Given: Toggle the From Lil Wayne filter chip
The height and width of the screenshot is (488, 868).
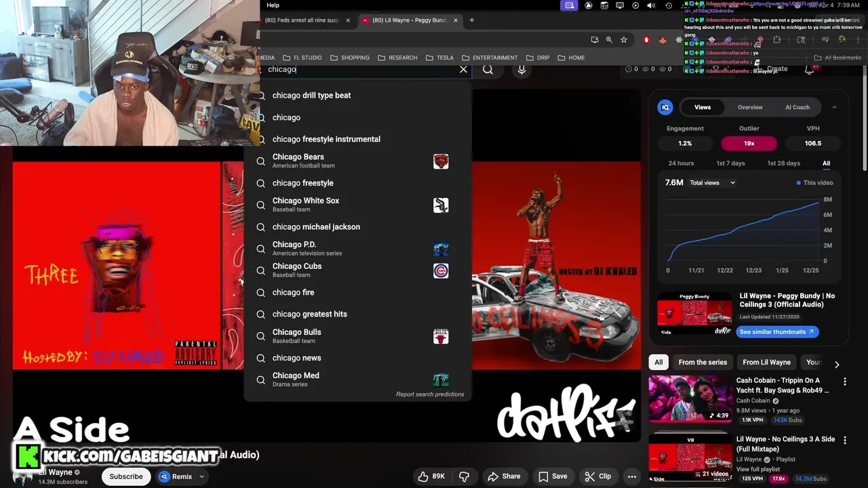Looking at the screenshot, I should point(766,362).
